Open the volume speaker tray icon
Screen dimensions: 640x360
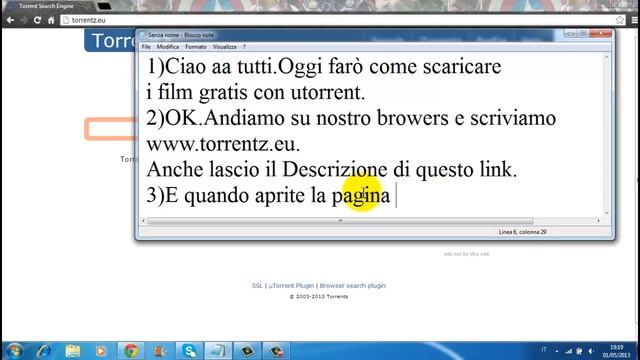click(591, 351)
